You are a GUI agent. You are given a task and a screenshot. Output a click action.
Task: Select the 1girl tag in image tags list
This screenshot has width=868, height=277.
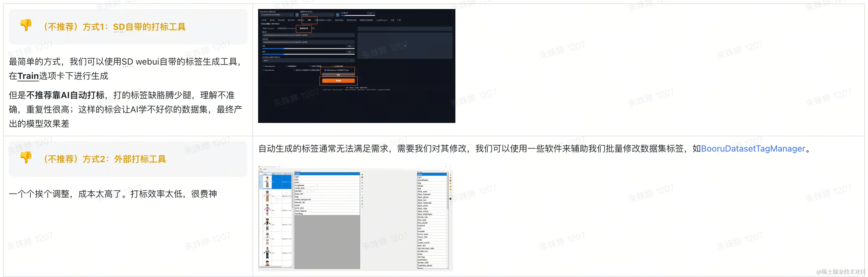(x=327, y=177)
